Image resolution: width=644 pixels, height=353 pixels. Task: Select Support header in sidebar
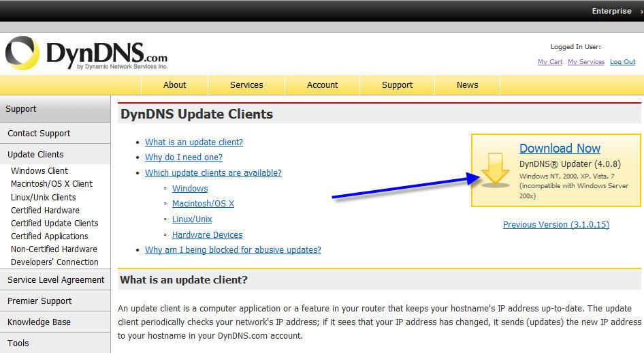pos(55,109)
